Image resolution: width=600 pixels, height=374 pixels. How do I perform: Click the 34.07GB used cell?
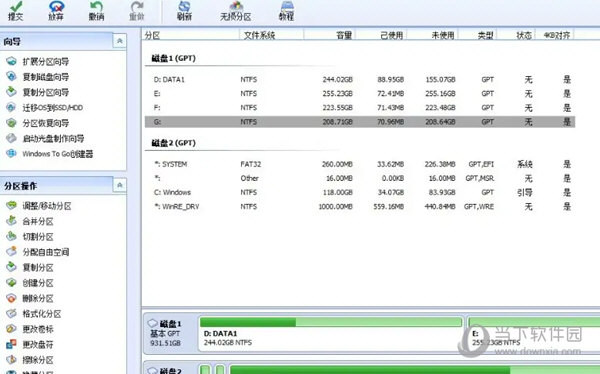coord(391,193)
